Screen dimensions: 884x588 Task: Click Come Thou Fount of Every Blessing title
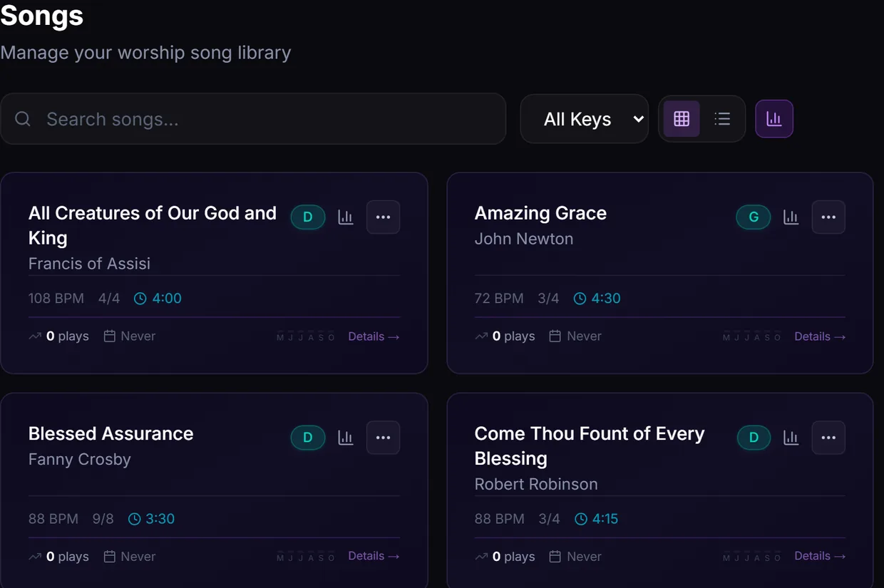(590, 445)
